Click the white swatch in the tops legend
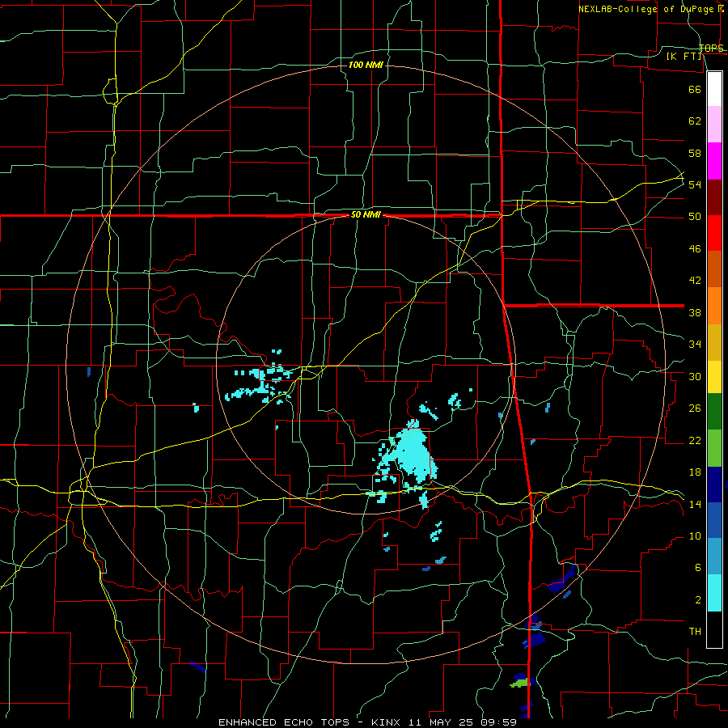The width and height of the screenshot is (728, 728). pos(714,89)
